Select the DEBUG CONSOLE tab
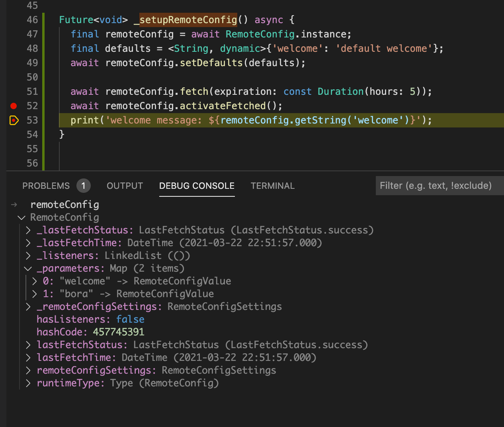Image resolution: width=504 pixels, height=427 pixels. [197, 186]
